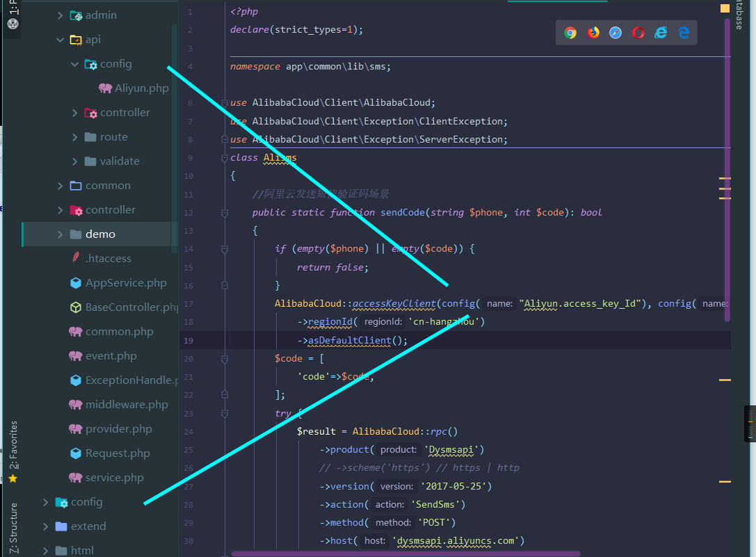Click the accessKeyClient method call
This screenshot has height=557, width=756.
[x=394, y=304]
